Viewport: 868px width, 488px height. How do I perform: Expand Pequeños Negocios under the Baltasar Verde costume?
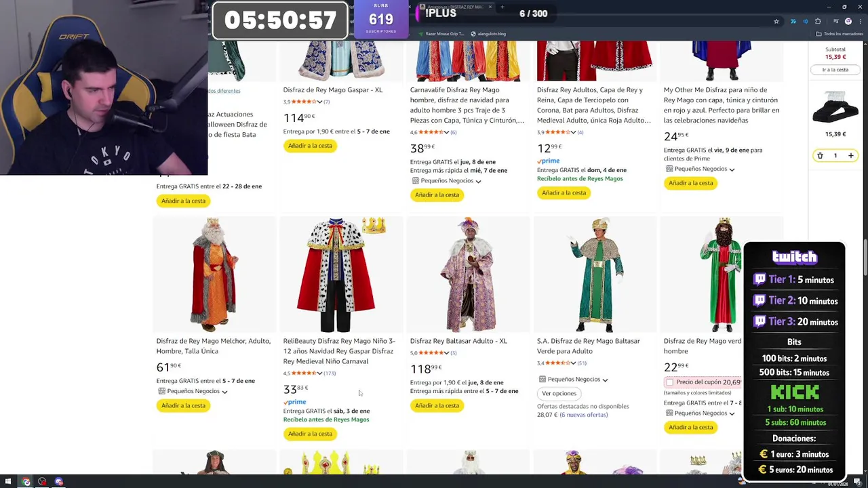coord(573,380)
